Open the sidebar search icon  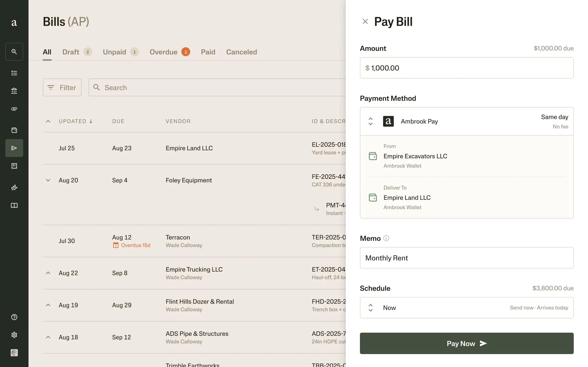pos(14,52)
